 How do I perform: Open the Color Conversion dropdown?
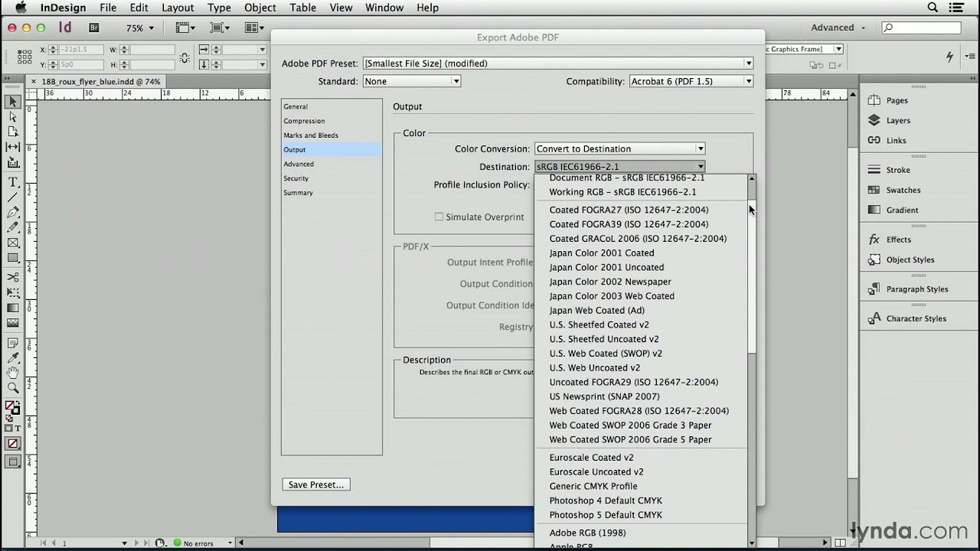click(619, 148)
